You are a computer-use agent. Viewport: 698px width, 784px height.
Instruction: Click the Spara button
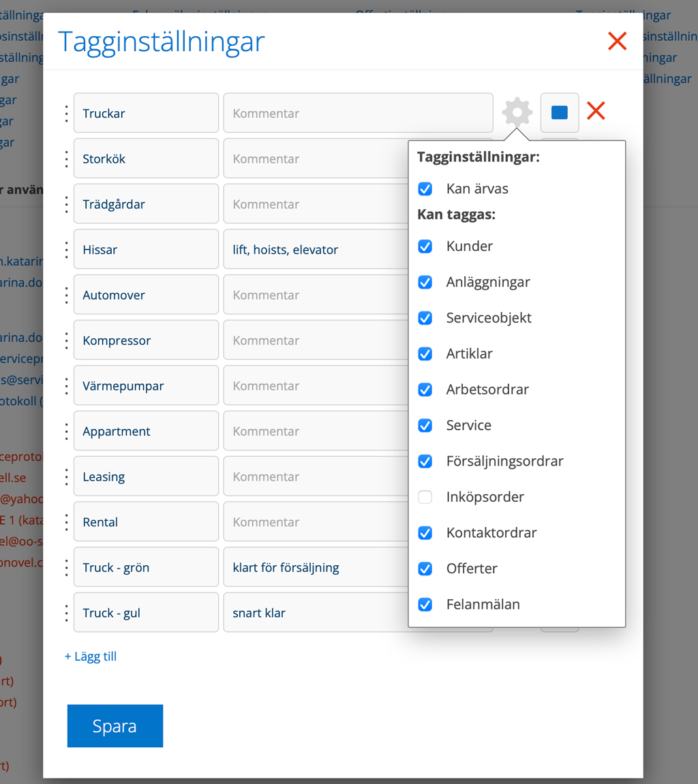point(115,726)
